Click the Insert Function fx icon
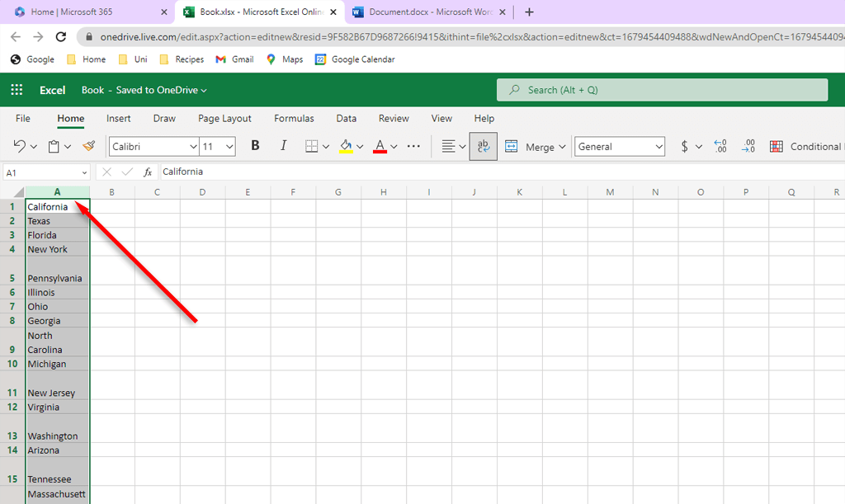The height and width of the screenshot is (504, 845). click(148, 172)
